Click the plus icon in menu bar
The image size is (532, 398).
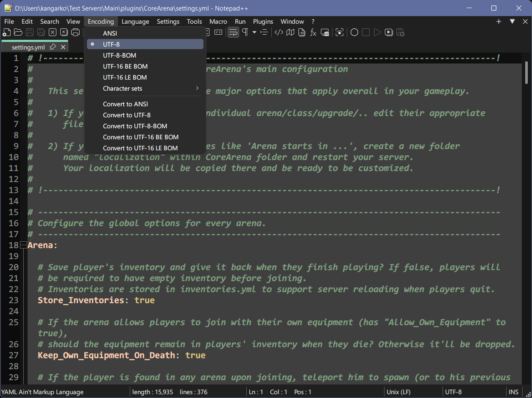[499, 22]
